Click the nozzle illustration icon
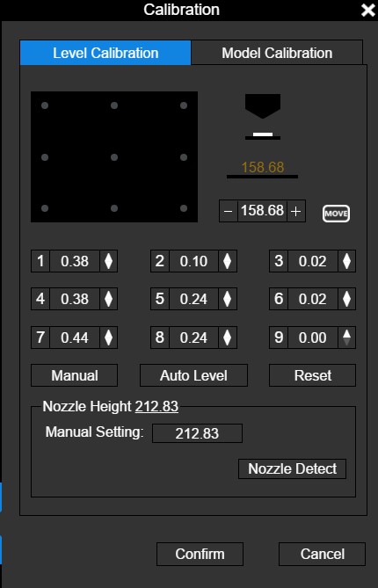 (263, 117)
